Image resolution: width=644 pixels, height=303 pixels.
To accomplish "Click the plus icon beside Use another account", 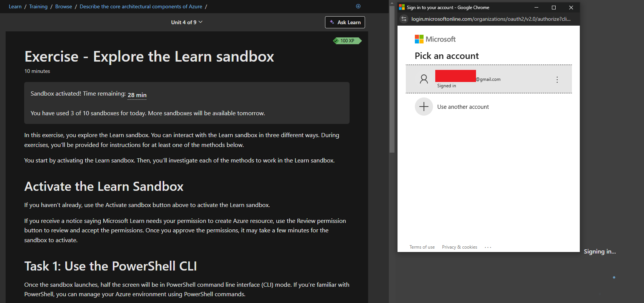I will pos(424,107).
